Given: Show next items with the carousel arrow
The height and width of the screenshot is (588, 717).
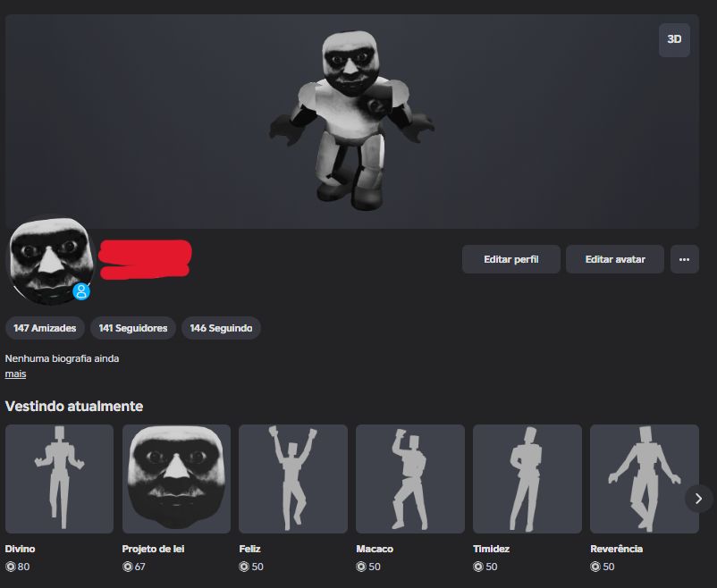Looking at the screenshot, I should click(x=698, y=499).
